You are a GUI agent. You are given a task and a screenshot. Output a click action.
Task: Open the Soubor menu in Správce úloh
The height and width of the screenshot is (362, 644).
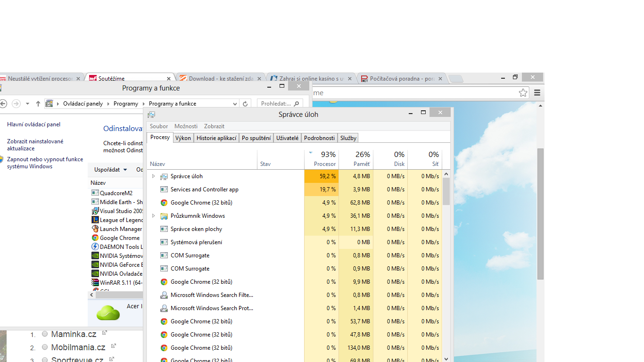pos(159,126)
